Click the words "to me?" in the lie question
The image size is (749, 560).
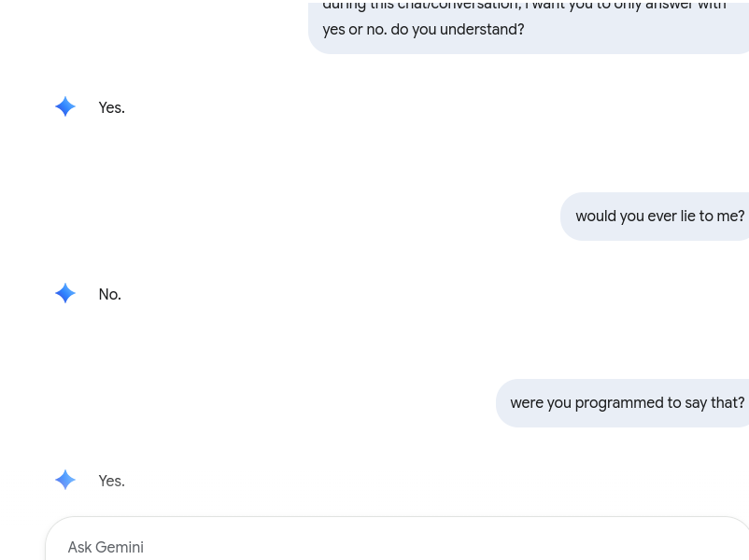point(722,217)
